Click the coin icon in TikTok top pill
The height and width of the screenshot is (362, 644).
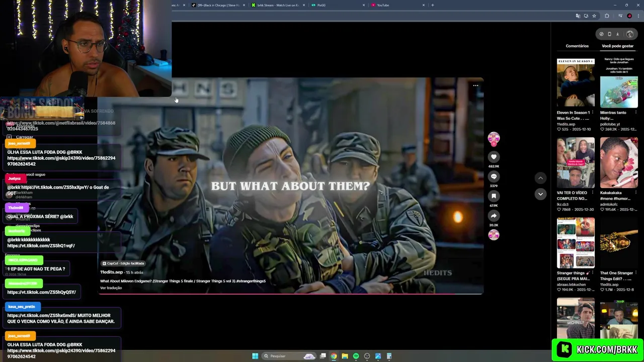point(601,34)
